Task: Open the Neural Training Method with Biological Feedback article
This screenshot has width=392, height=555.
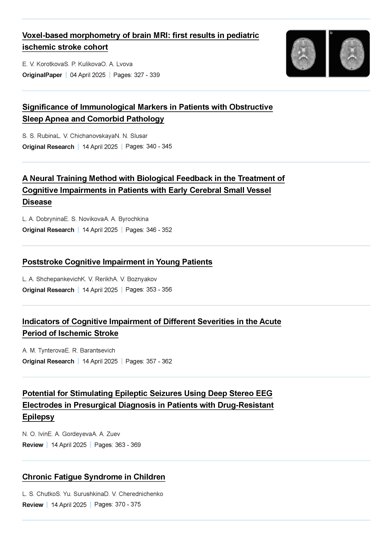Action: [153, 190]
